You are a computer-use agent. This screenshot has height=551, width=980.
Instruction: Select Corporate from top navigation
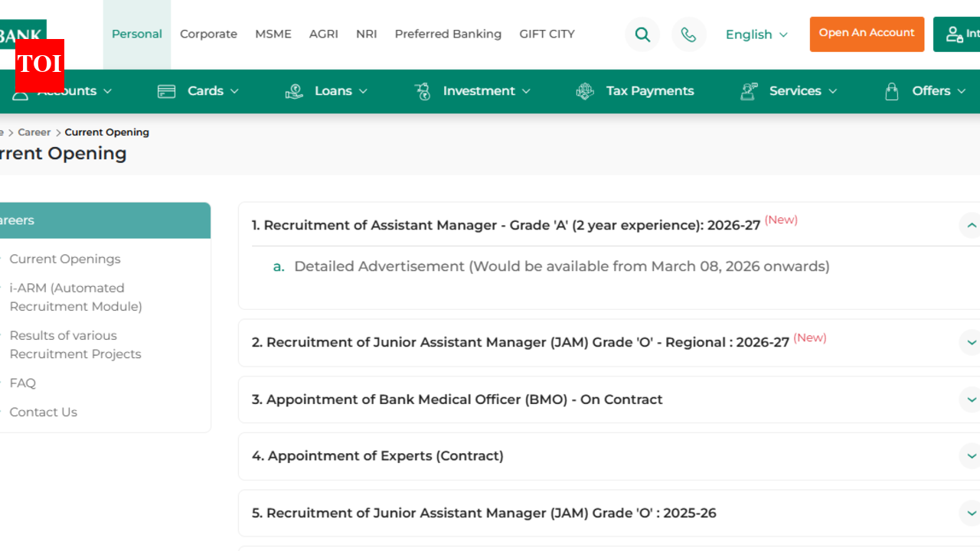coord(208,34)
